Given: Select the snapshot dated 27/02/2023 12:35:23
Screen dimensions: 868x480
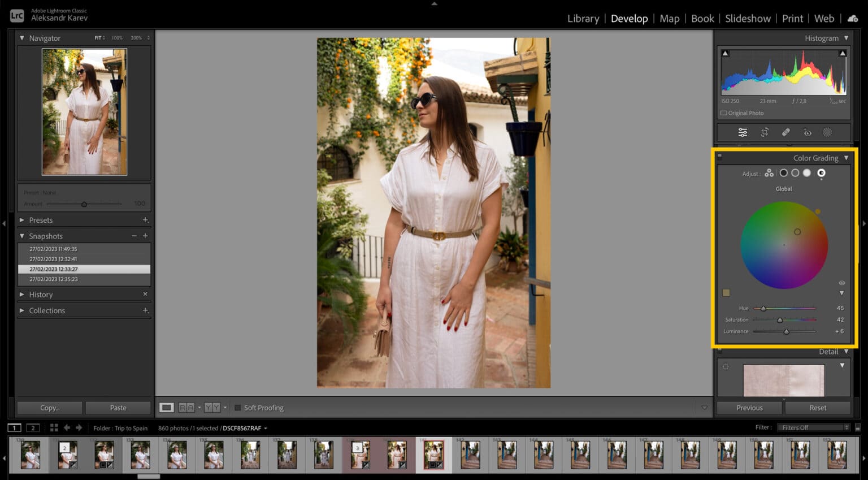Looking at the screenshot, I should pos(54,279).
